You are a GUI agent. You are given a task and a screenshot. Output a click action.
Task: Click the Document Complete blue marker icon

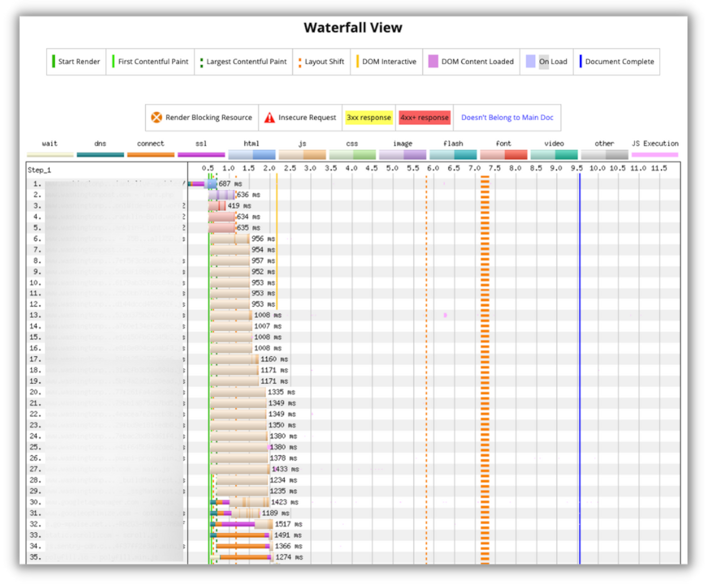click(581, 61)
